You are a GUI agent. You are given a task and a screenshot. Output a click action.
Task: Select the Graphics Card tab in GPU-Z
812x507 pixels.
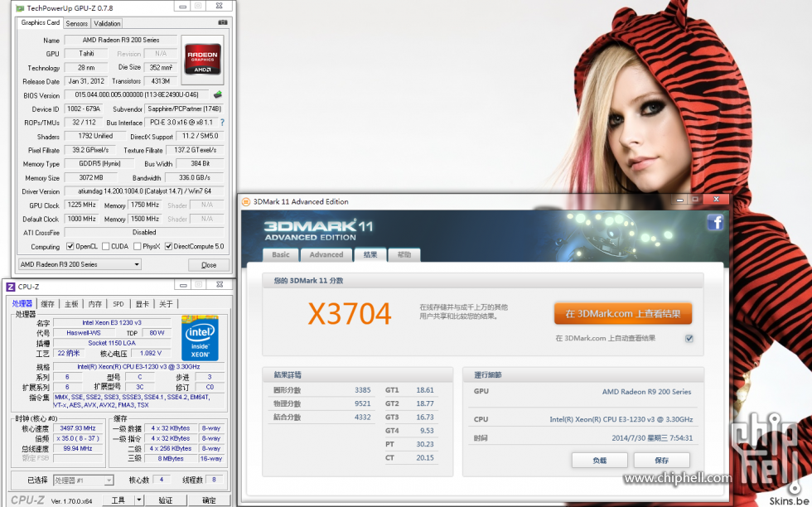(x=41, y=22)
